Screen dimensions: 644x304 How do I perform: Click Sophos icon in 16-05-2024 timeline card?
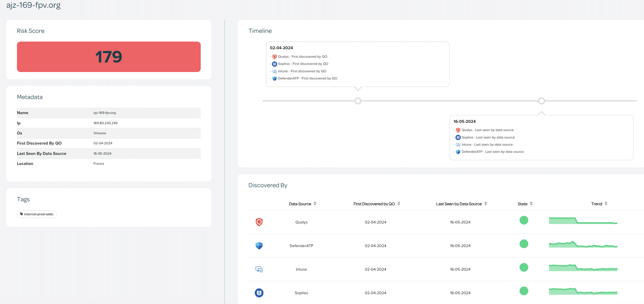tap(458, 137)
